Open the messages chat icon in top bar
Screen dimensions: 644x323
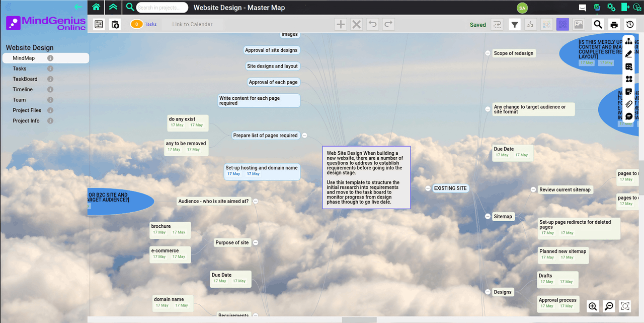click(583, 8)
